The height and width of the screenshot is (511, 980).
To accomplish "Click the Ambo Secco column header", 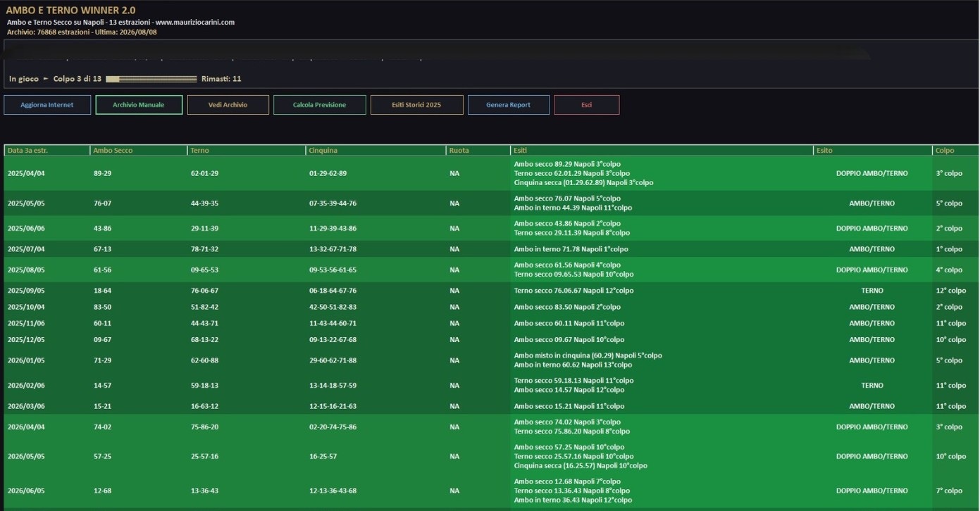I will (139, 151).
